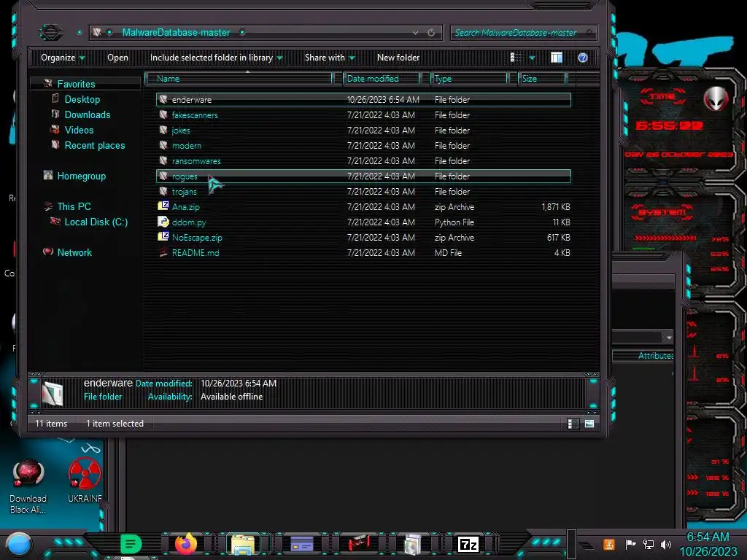Click the NoEscape.zip archive icon
Screen dimensions: 747x560
point(163,236)
